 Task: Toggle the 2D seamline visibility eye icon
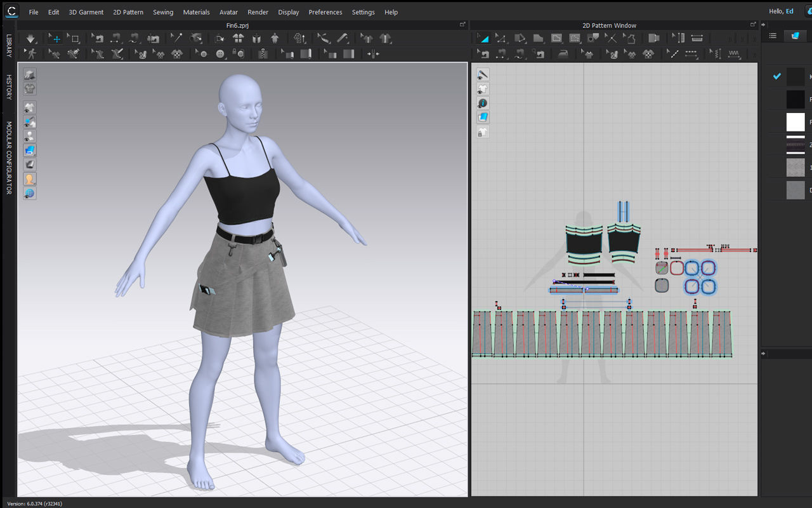[x=483, y=74]
